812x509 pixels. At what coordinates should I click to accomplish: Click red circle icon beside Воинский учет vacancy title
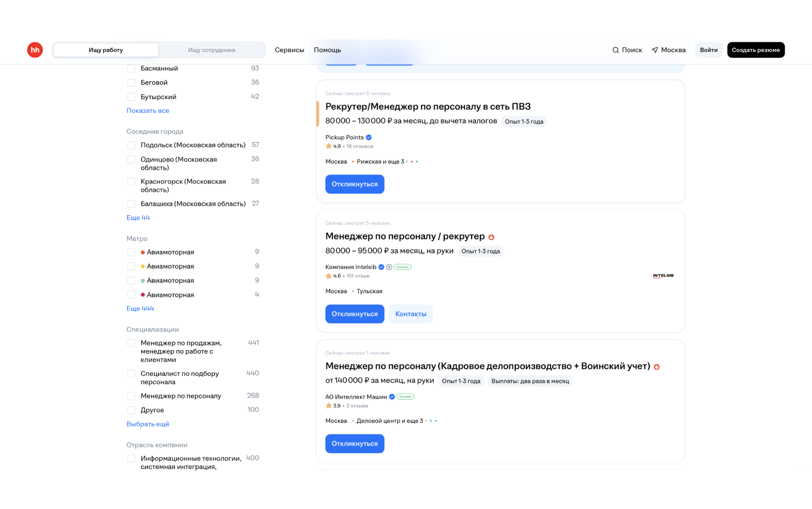[657, 367]
